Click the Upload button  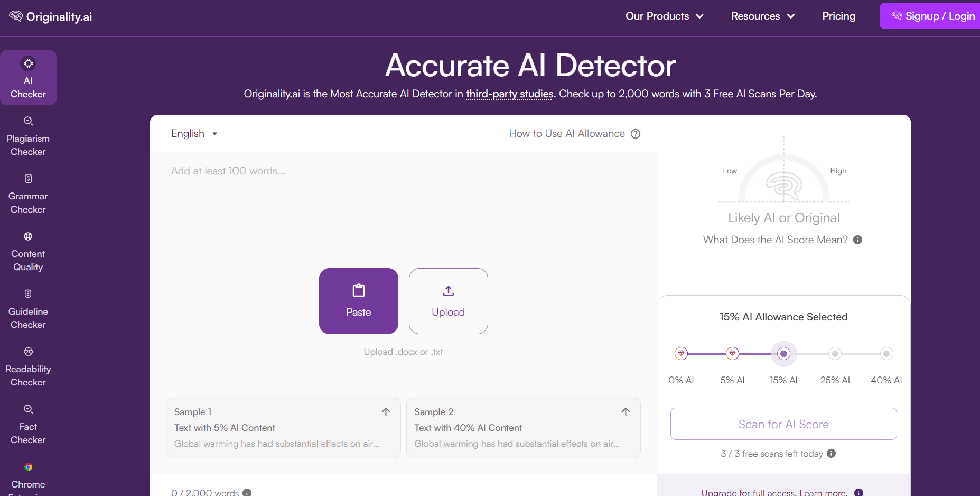[x=449, y=301]
